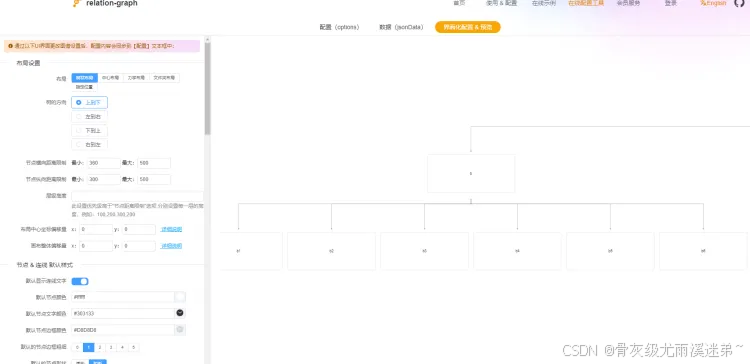Open the dark node text color swatch

180,313
